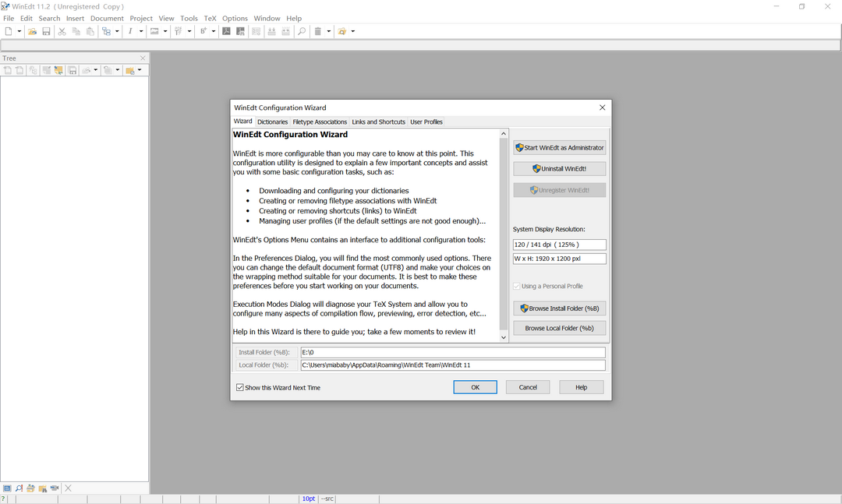Screen dimensions: 842x504
Task: Click the italic I font icon
Action: pos(130,31)
